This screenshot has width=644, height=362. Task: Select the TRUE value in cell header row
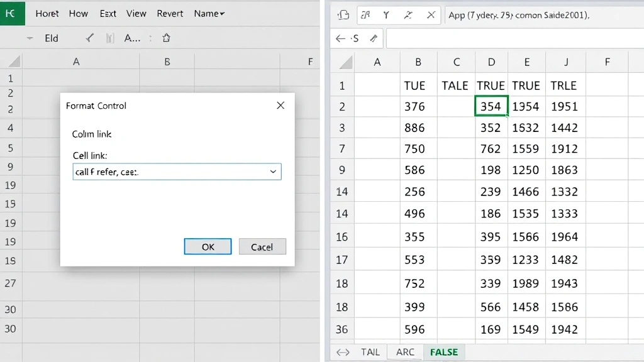coord(491,85)
